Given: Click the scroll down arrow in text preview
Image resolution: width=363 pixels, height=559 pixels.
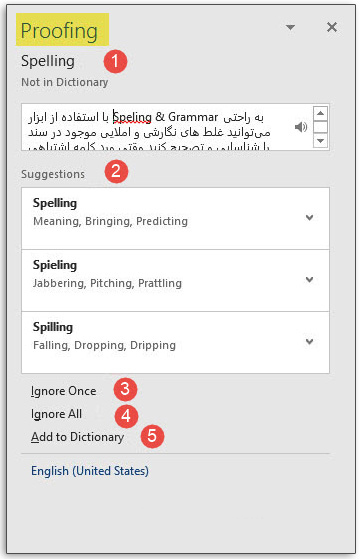Looking at the screenshot, I should [320, 140].
